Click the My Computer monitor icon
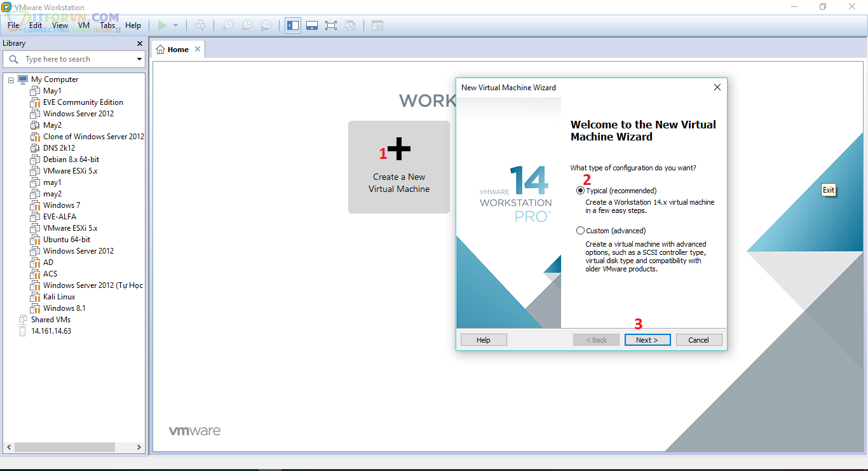Viewport: 868px width, 471px height. click(x=23, y=79)
